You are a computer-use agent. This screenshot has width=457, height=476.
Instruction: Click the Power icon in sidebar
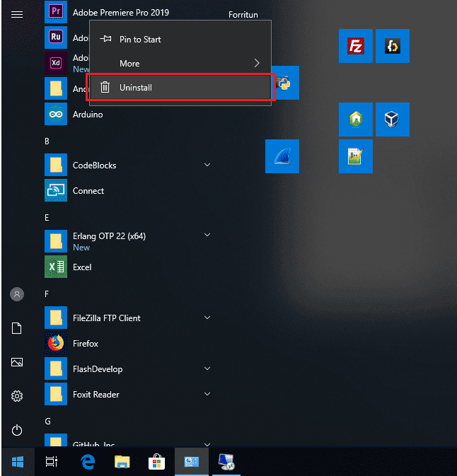pos(17,430)
